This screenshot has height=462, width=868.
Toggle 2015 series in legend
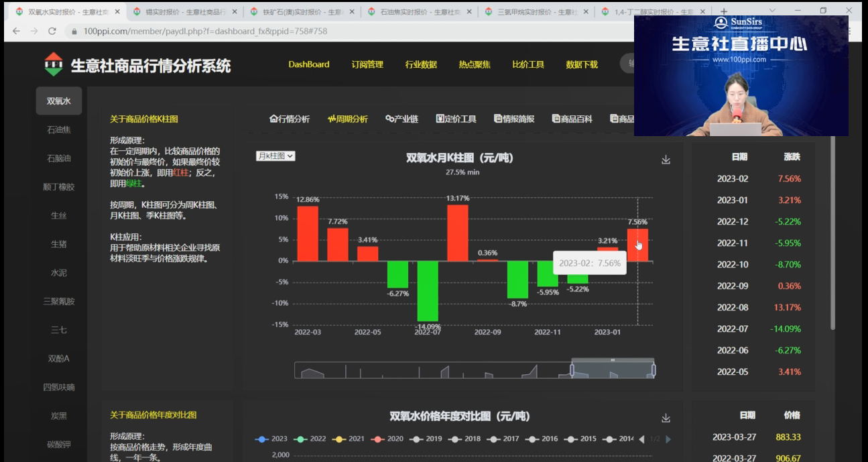pos(580,439)
